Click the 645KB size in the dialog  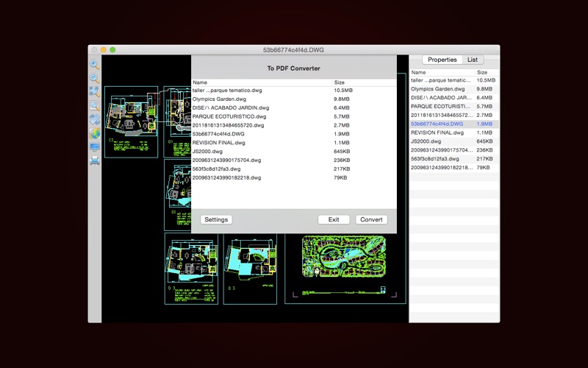pos(342,152)
